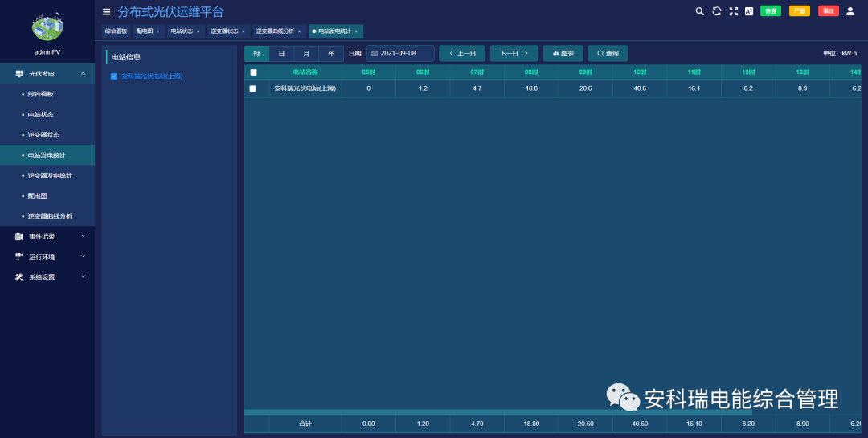Click the 事件记录 record icon
This screenshot has height=438, width=868.
18,236
